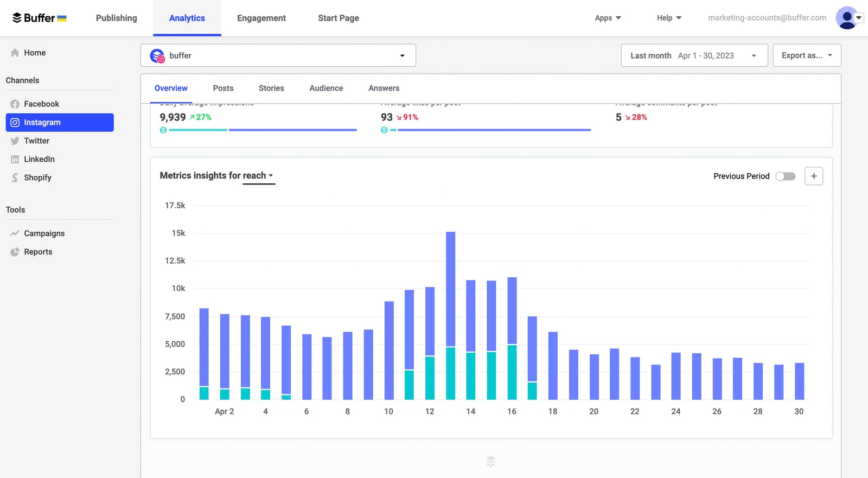Select the Twitter channel
The width and height of the screenshot is (868, 478).
click(x=60, y=141)
